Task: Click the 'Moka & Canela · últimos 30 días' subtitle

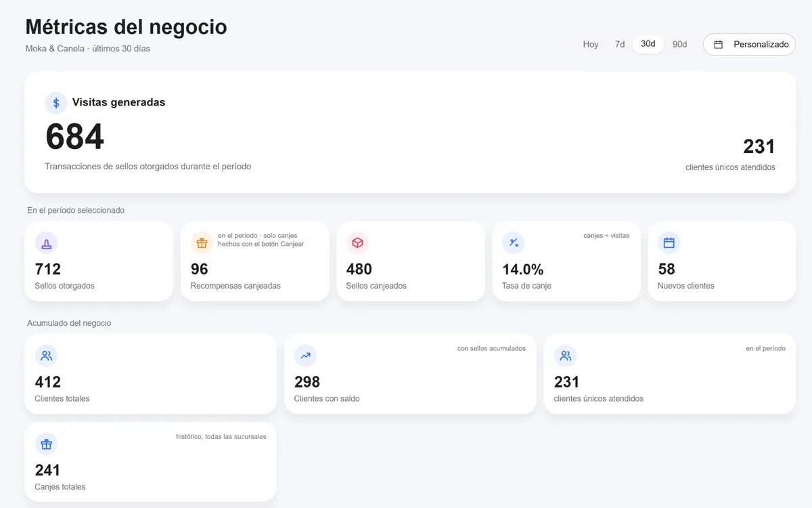Action: pyautogui.click(x=88, y=49)
